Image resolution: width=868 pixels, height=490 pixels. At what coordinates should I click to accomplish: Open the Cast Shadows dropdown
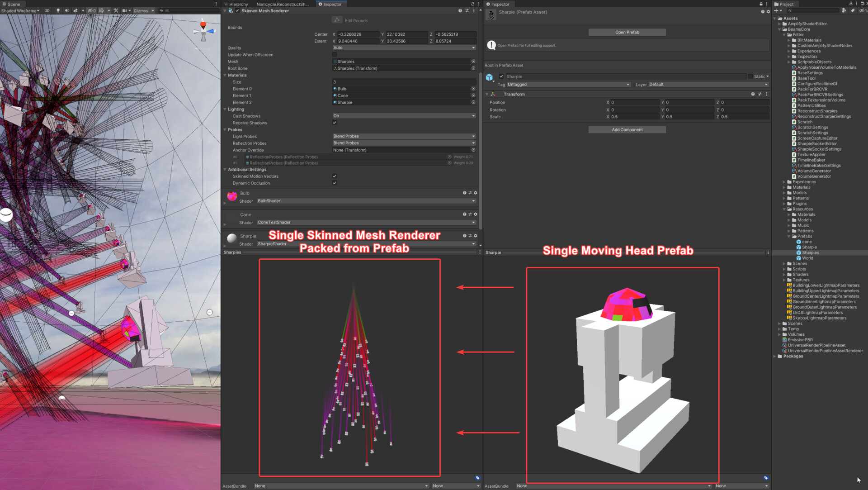point(404,116)
